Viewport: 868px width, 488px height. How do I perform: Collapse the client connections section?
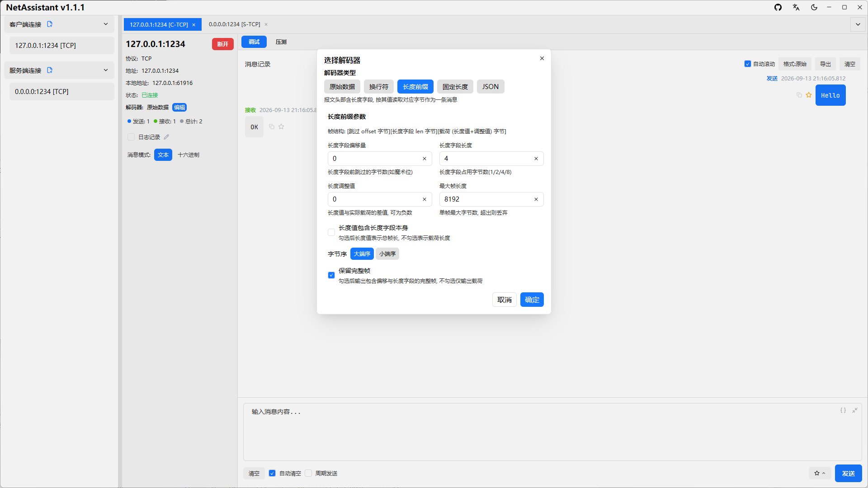(106, 24)
